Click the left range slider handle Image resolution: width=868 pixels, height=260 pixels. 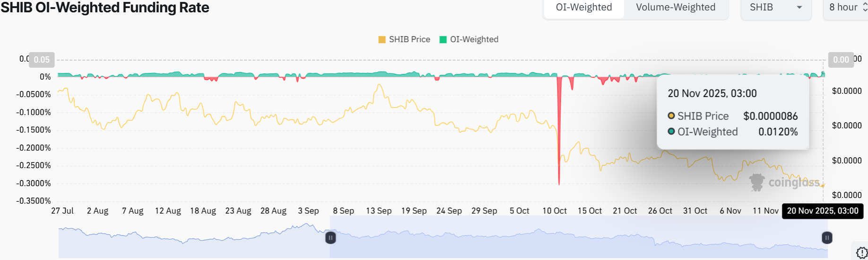coord(330,237)
